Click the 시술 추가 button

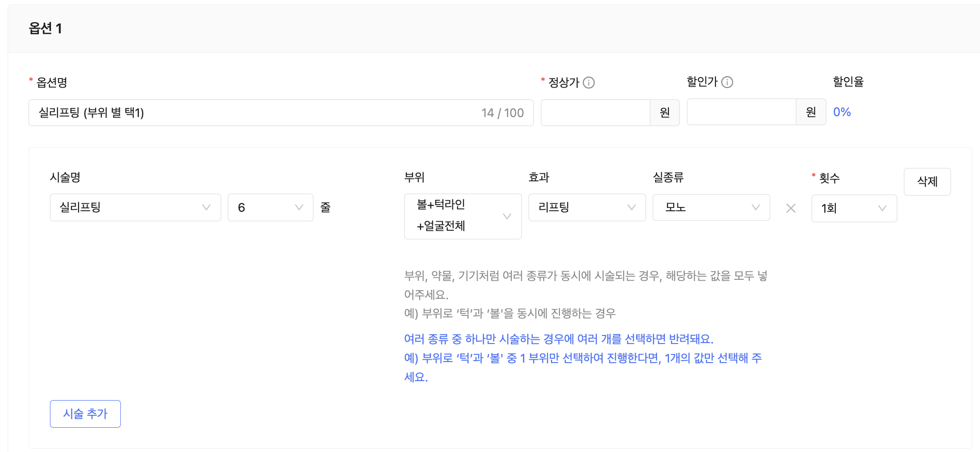tap(85, 413)
